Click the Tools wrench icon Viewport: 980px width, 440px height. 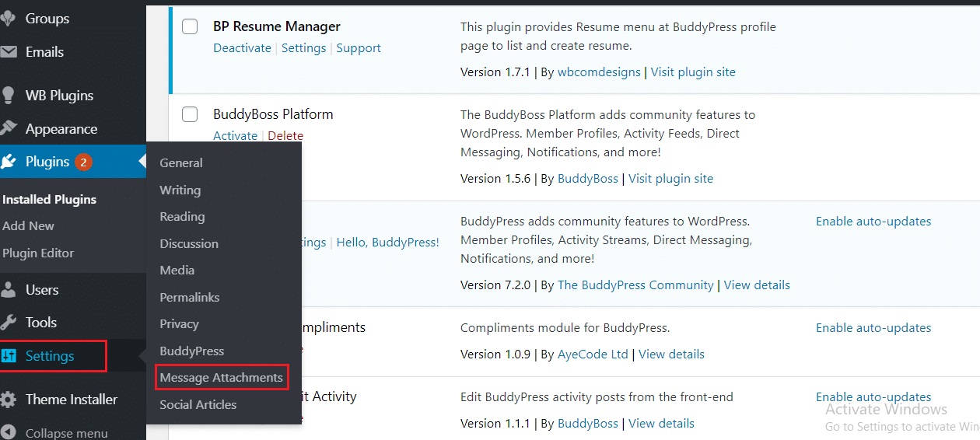click(8, 323)
